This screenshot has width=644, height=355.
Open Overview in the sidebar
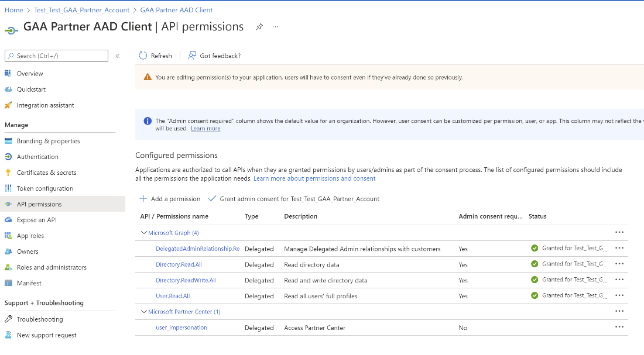(x=30, y=74)
